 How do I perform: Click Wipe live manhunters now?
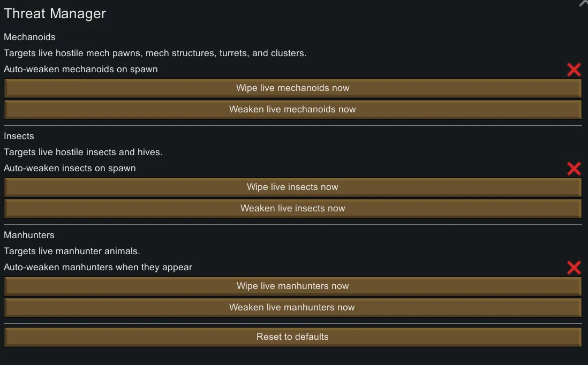[292, 286]
